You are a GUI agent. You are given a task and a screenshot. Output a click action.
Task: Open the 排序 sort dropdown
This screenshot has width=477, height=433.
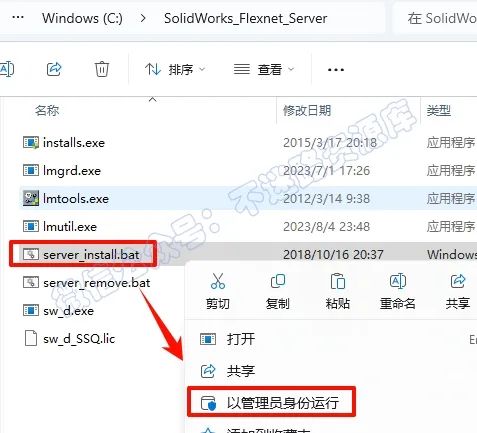click(x=175, y=69)
